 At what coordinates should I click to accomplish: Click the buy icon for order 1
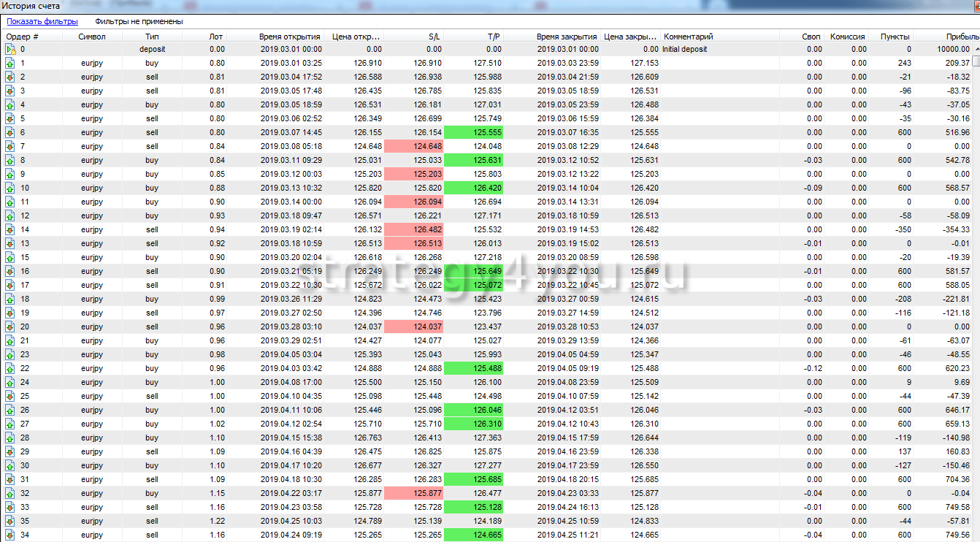coord(10,64)
